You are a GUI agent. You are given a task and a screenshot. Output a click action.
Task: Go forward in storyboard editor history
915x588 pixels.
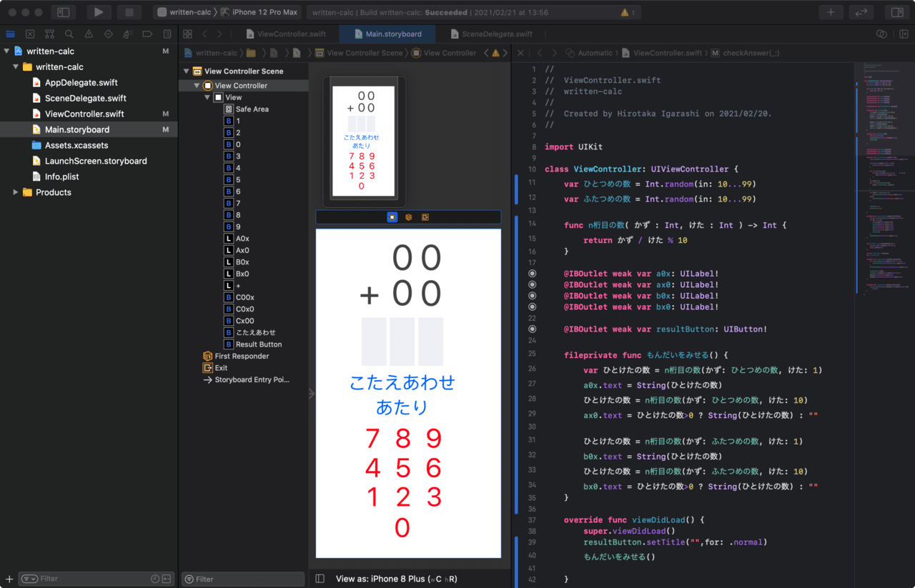pos(219,34)
